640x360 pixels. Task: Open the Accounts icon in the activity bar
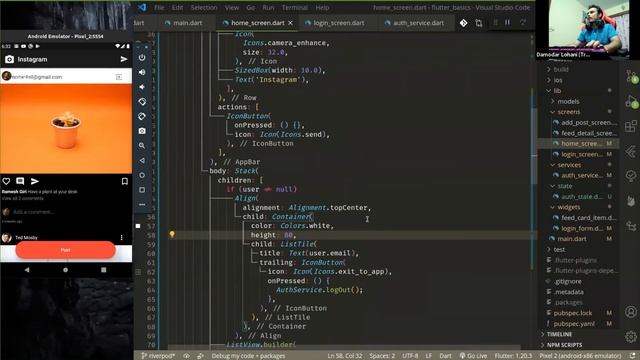click(631, 312)
